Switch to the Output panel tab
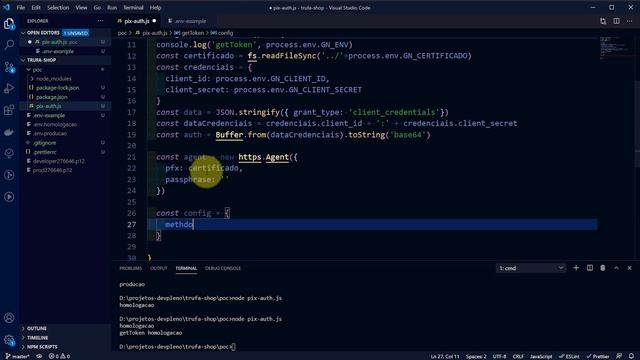Image resolution: width=640 pixels, height=360 pixels. 159,268
